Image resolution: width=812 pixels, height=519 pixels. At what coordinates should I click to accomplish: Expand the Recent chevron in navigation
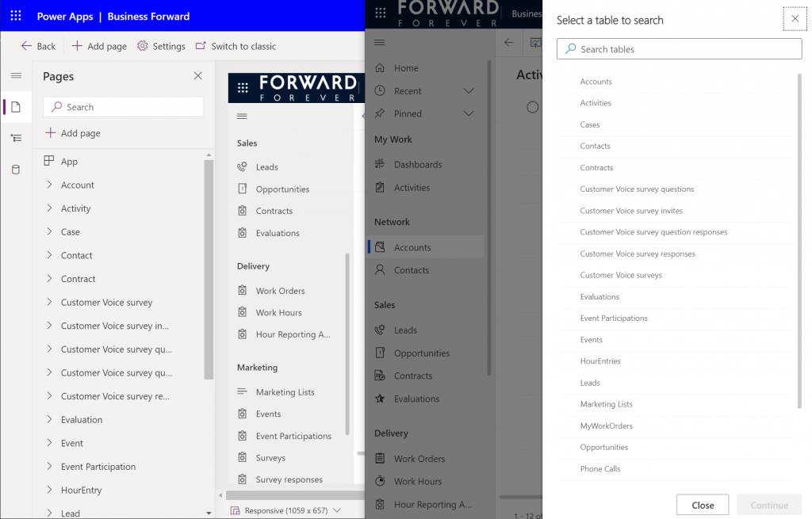[469, 90]
